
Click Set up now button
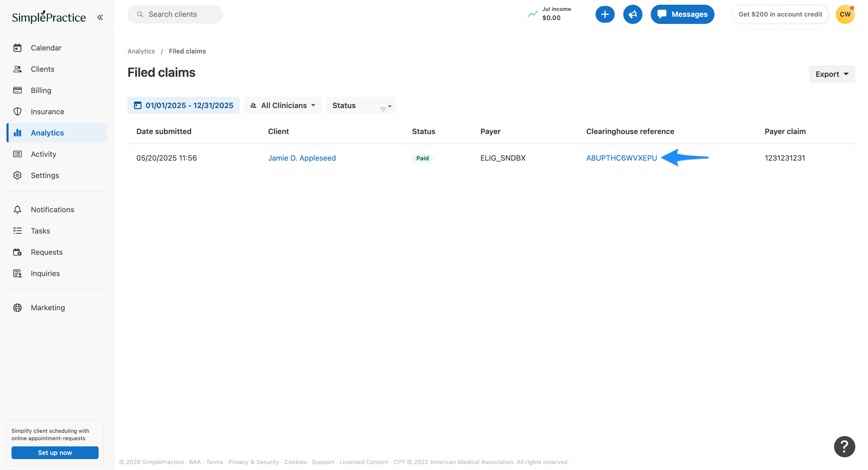(x=55, y=453)
